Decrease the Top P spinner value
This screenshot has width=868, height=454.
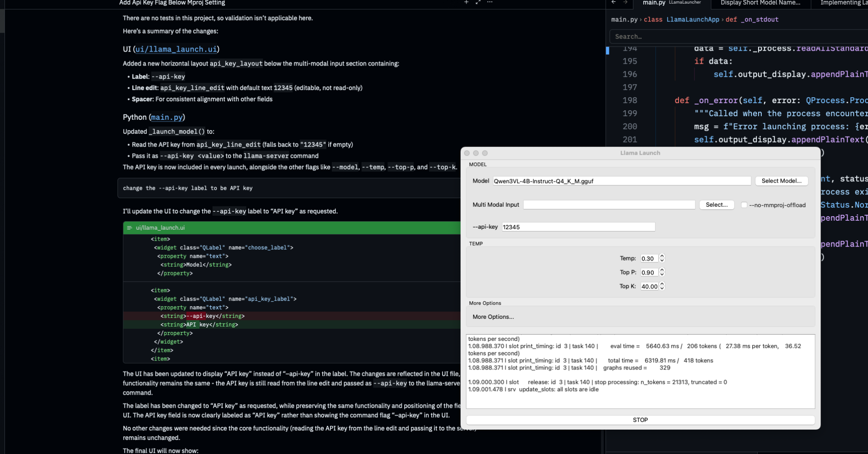[x=662, y=274]
